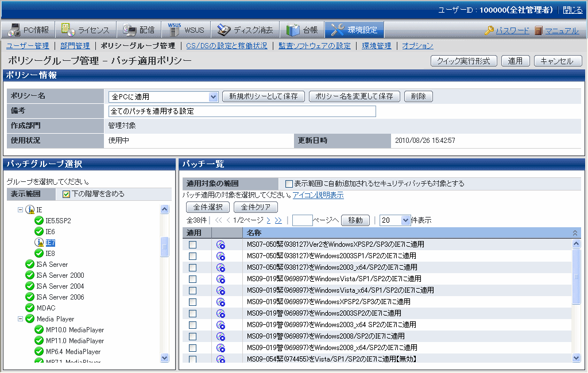Check MS09-019警 Windows2003SP2 patch checkbox
The image size is (588, 373).
coord(193,313)
